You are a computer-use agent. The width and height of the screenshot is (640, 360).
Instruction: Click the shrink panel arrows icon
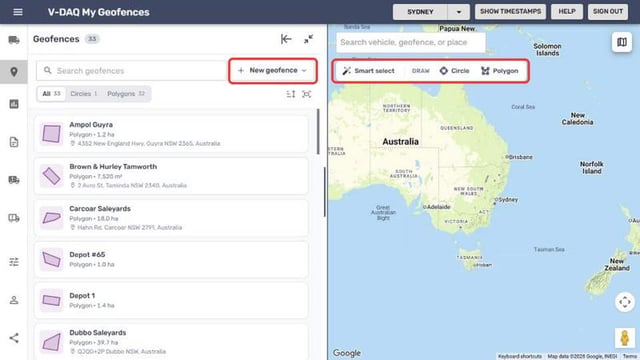point(309,39)
